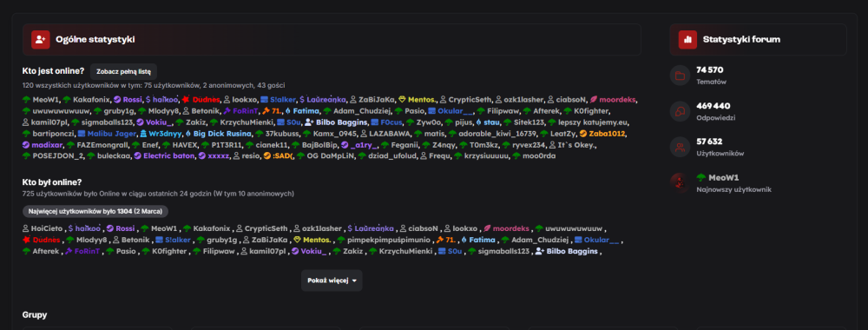Open the Zobacz pełną listę button

(x=123, y=71)
